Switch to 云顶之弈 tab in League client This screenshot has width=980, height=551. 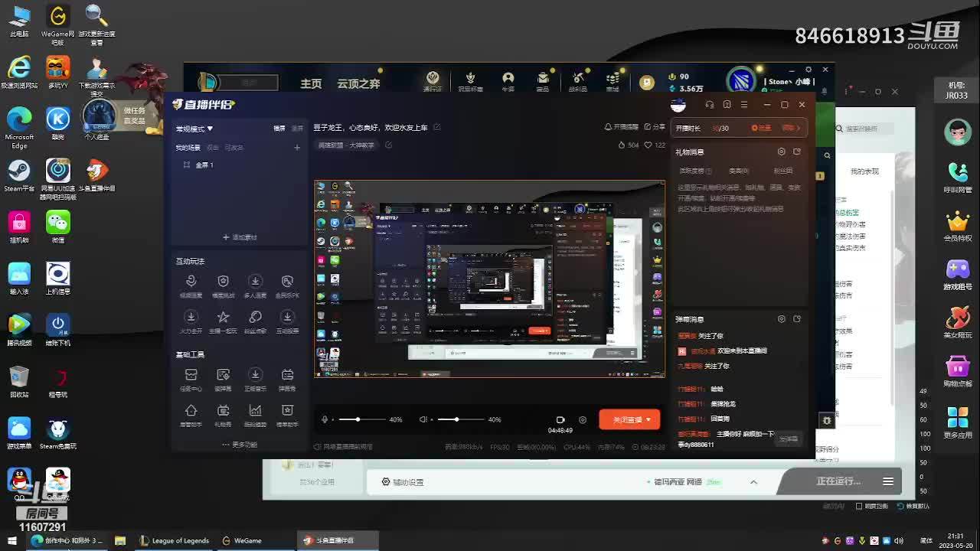(x=358, y=83)
